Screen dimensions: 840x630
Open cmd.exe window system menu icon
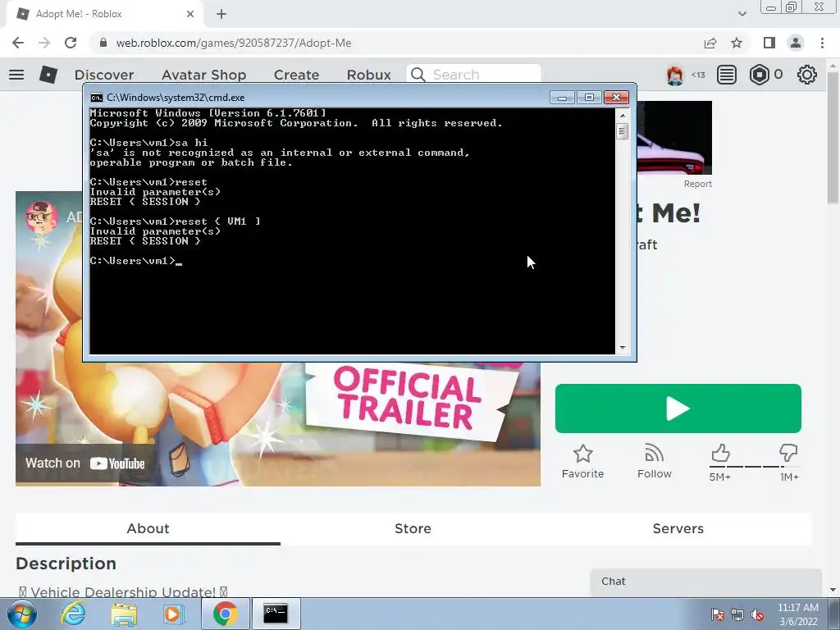97,98
